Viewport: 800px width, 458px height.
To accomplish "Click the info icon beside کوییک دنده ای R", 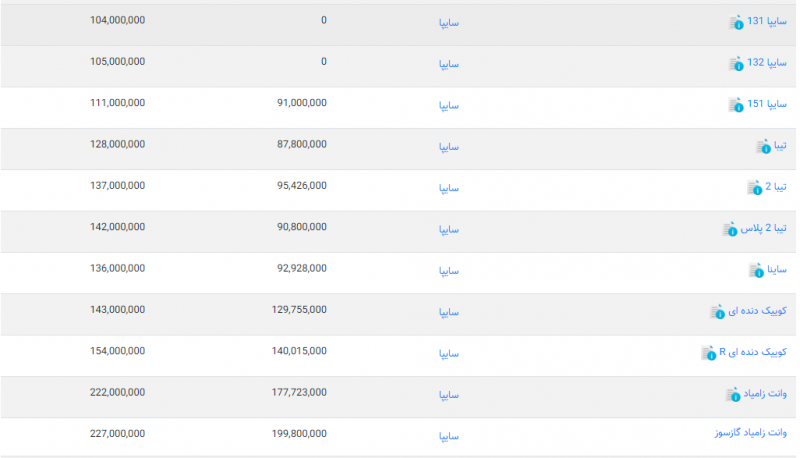I will pos(708,354).
